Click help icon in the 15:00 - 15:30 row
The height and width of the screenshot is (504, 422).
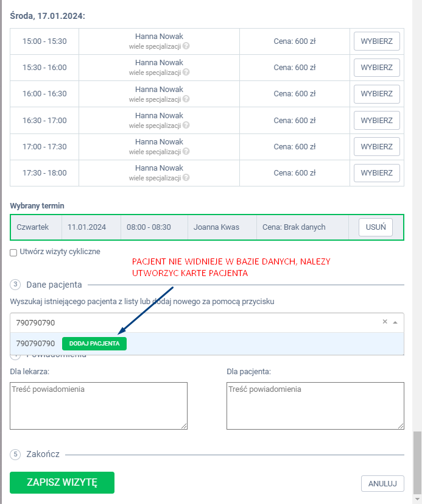coord(186,46)
